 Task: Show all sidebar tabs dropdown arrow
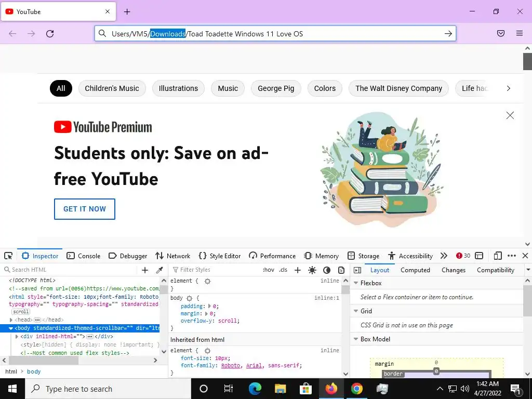tap(528, 270)
